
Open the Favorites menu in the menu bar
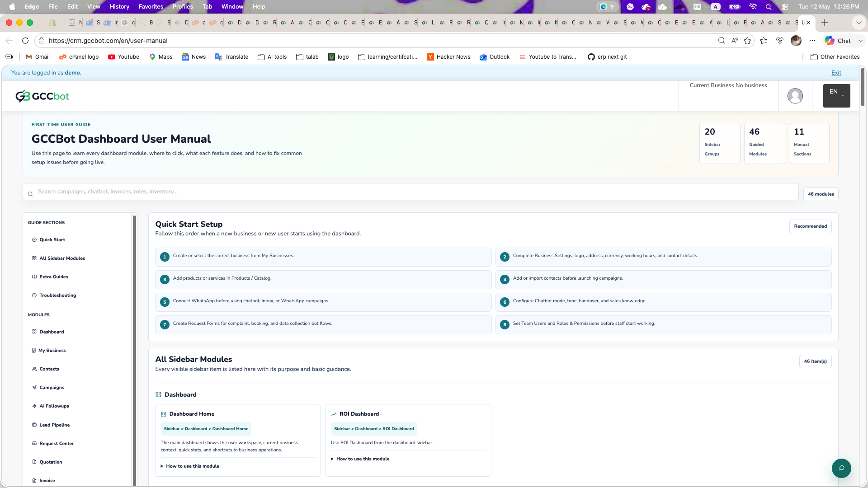click(151, 6)
